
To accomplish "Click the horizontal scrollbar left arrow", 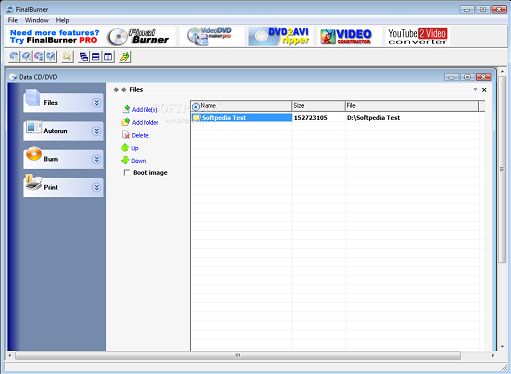I will (x=10, y=356).
